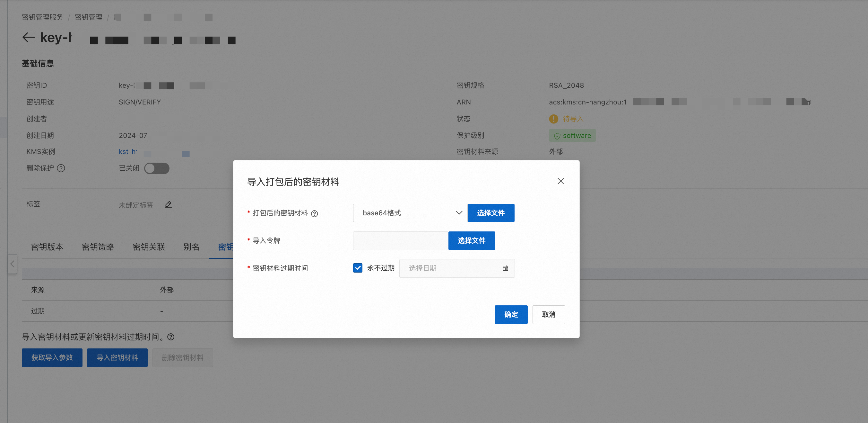Screen dimensions: 868x423
Task: Open the 别名 tab
Action: (191, 247)
